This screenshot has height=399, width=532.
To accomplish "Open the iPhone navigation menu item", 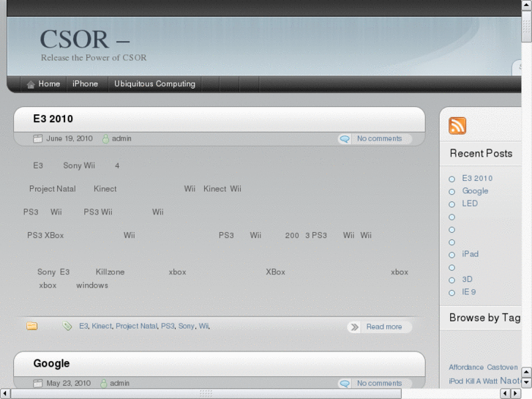I will pyautogui.click(x=85, y=84).
